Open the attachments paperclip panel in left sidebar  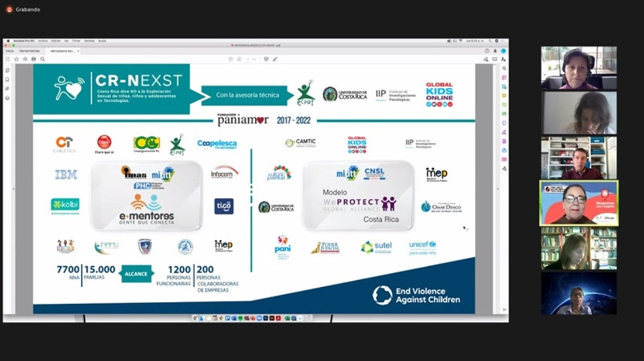8,88
